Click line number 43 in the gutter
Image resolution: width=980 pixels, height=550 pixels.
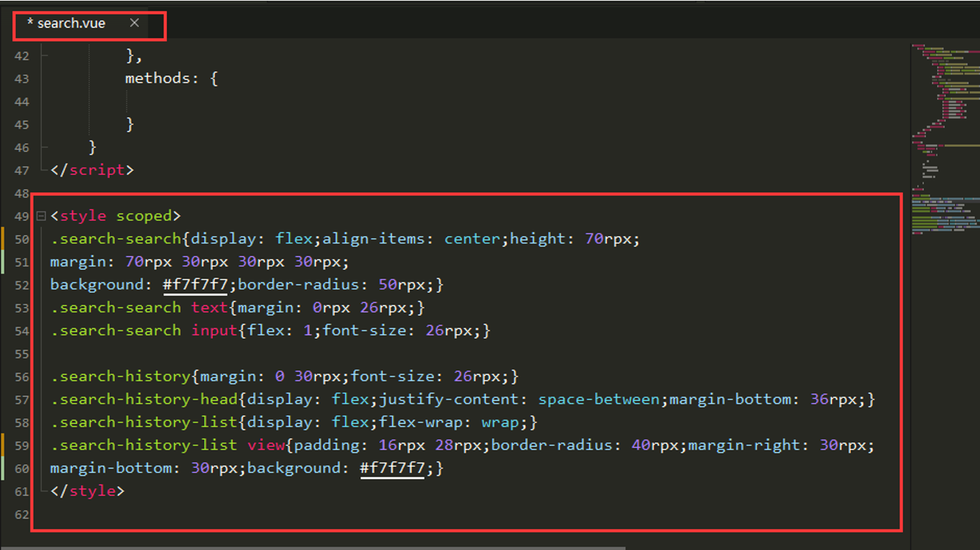pos(22,79)
